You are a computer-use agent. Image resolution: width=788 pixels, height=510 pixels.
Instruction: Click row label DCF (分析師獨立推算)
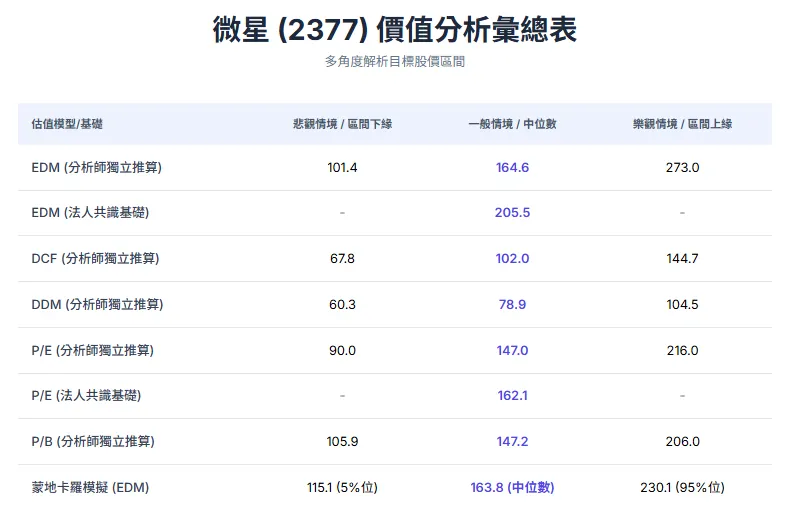point(95,258)
